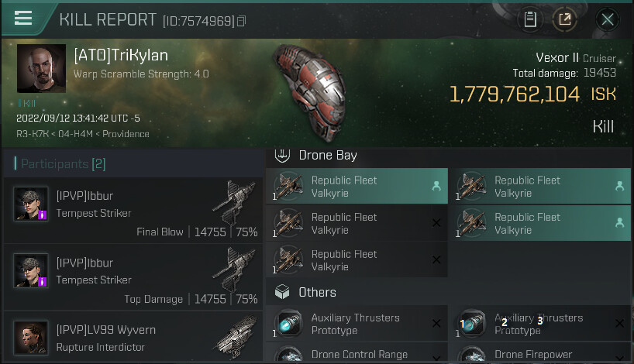Viewport: 634px width, 364px height.
Task: Open the hamburger menu
Action: (23, 19)
